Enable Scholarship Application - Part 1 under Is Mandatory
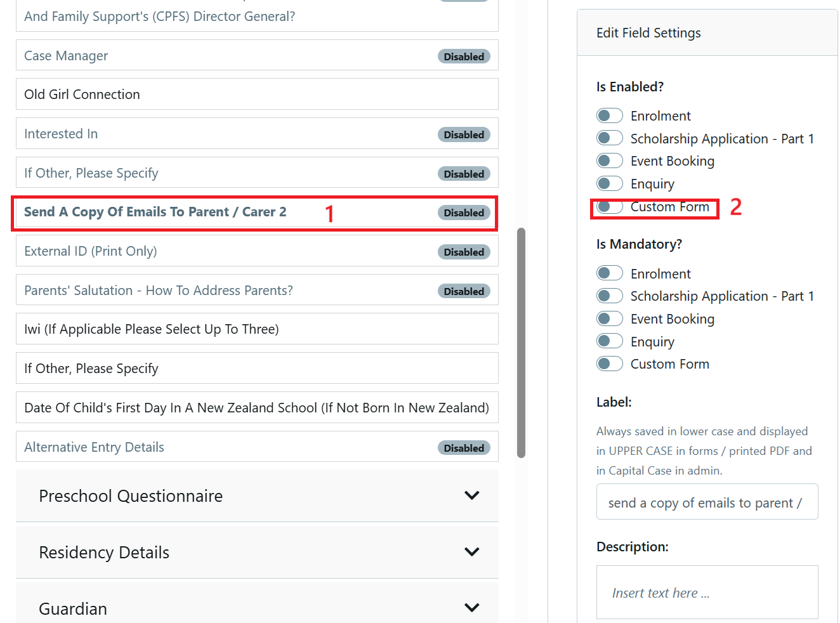Viewport: 840px width, 623px height. pos(609,295)
